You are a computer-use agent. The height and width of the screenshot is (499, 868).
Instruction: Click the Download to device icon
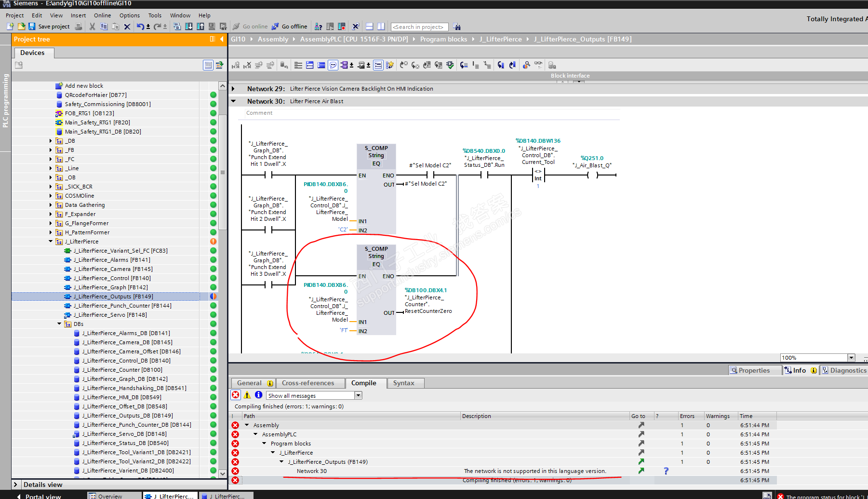[189, 27]
